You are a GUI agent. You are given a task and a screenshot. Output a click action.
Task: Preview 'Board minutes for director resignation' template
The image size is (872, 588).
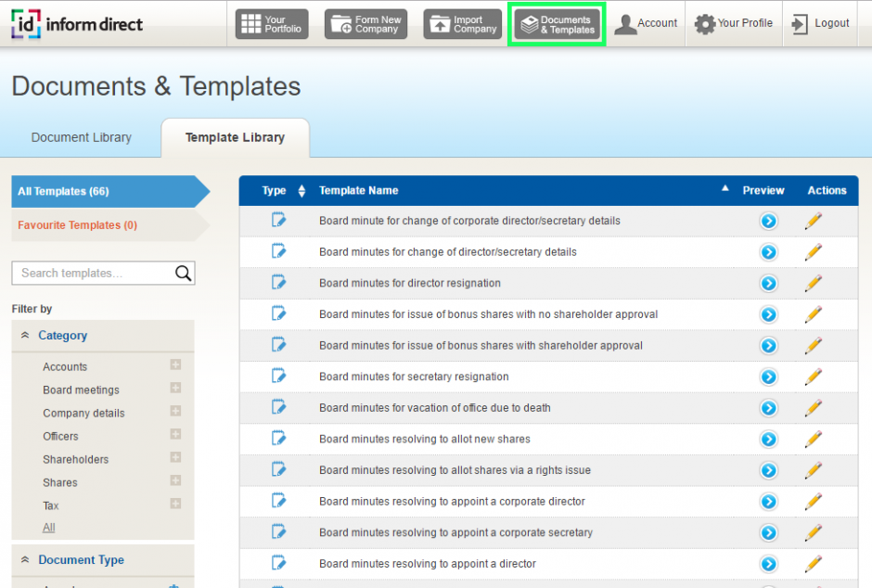[768, 283]
